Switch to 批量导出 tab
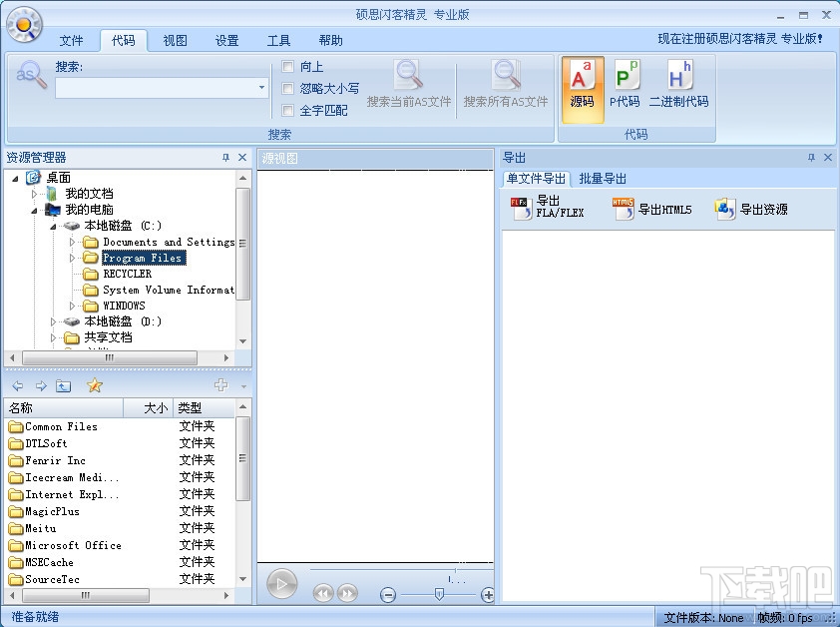The height and width of the screenshot is (627, 840). (603, 179)
